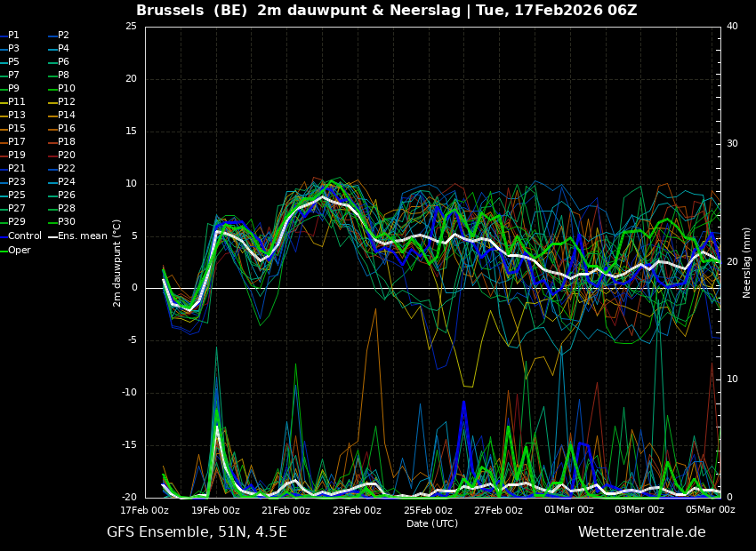The height and width of the screenshot is (551, 756).
Task: Click the Date (UTC) axis label
Action: [x=432, y=523]
